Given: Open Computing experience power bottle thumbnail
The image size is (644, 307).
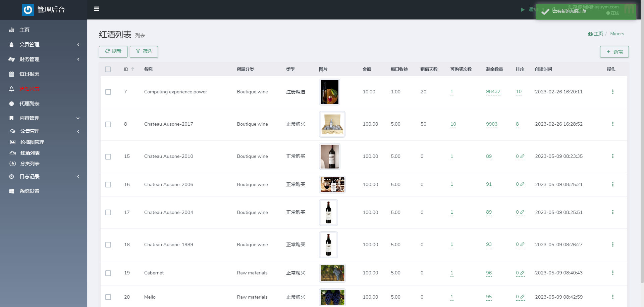Looking at the screenshot, I should [x=329, y=92].
